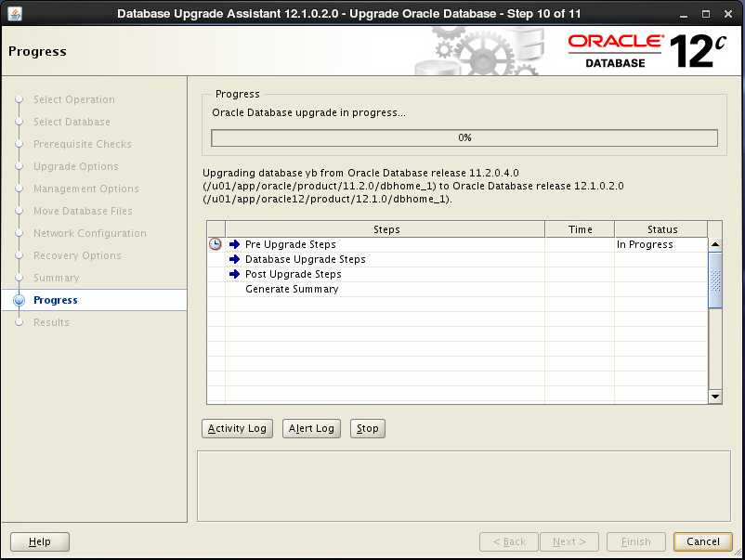Screen dimensions: 745x560
Task: Click the Java application icon in the title bar
Action: click(15, 13)
